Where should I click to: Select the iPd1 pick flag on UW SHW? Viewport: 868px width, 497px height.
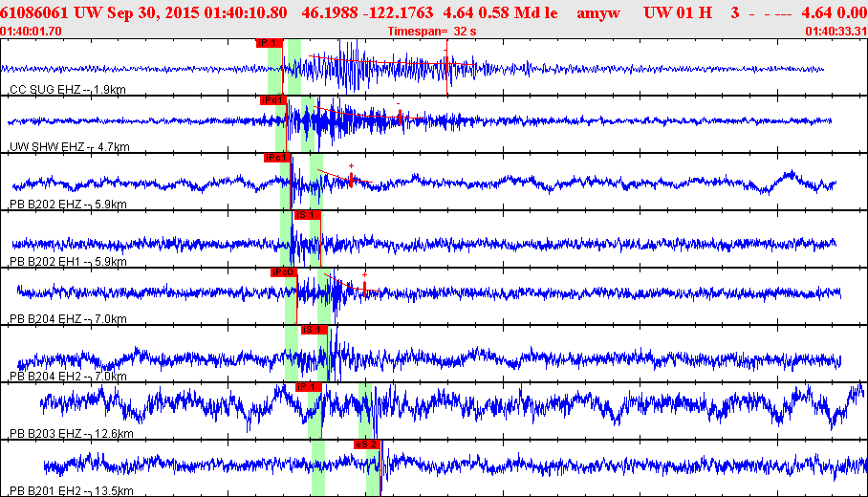(273, 100)
